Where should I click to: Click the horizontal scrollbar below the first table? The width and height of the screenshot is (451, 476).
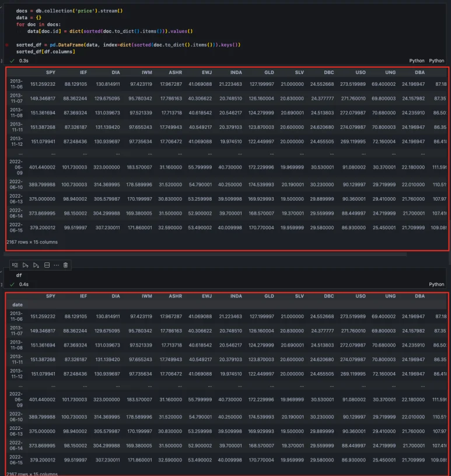(204, 255)
